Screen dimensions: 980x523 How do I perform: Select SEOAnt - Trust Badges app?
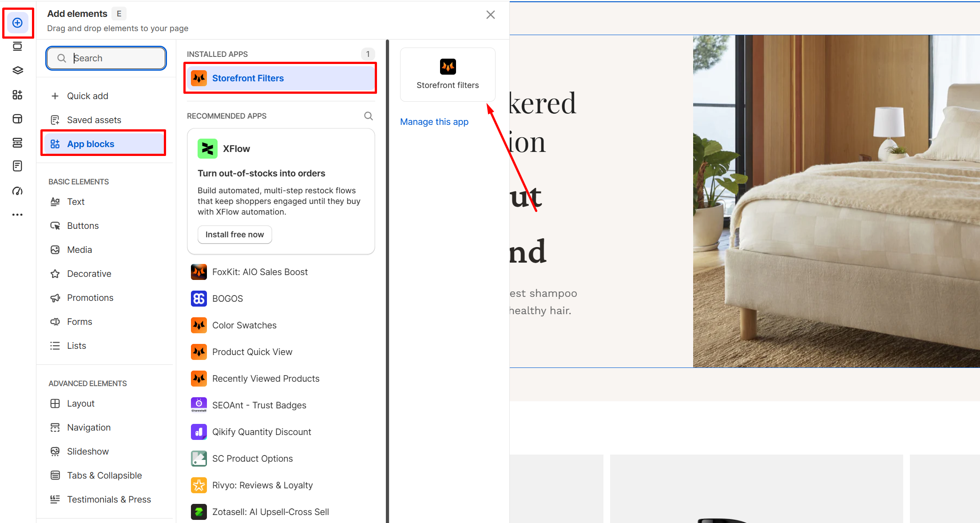click(x=281, y=405)
